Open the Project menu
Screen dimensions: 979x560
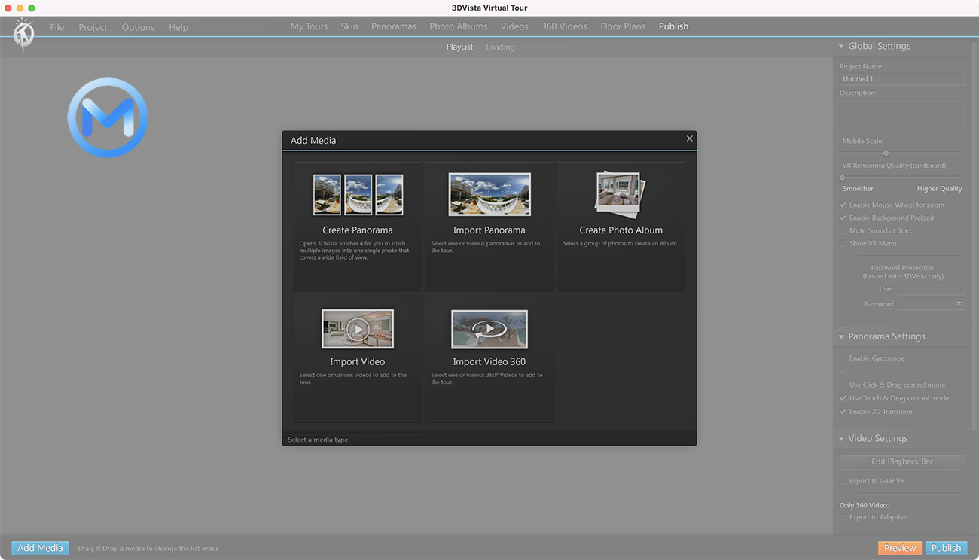pos(93,27)
